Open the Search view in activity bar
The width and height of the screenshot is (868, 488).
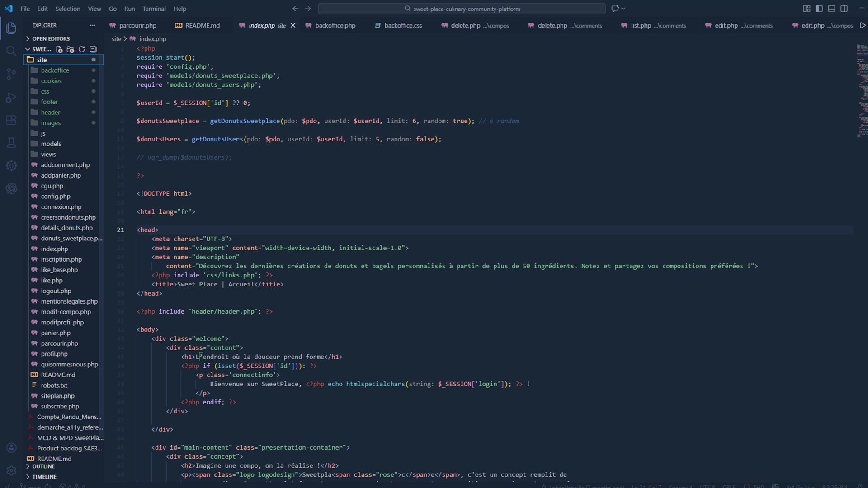click(x=11, y=51)
